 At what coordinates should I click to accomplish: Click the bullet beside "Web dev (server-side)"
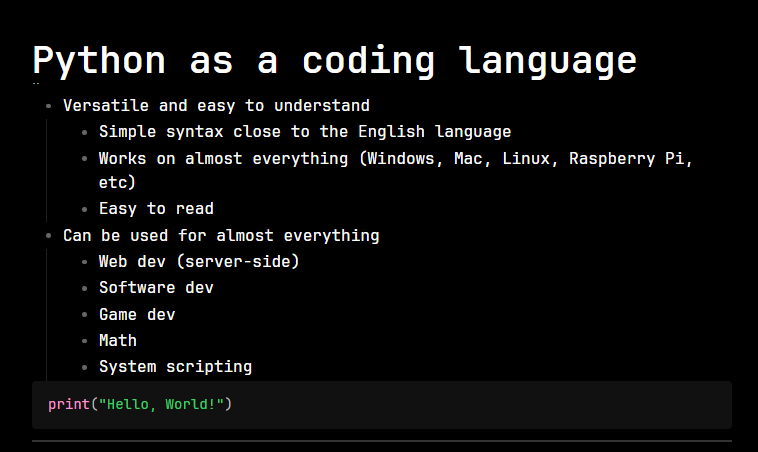click(84, 262)
